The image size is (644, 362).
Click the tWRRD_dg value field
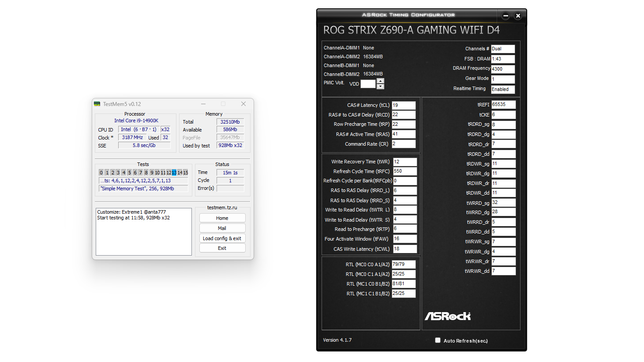click(x=504, y=212)
